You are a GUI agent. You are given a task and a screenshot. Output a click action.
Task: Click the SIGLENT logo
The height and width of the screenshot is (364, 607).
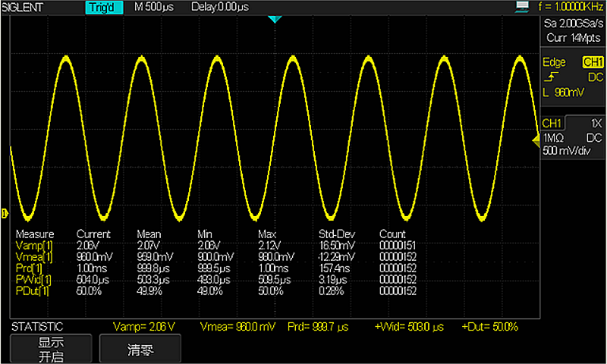pyautogui.click(x=24, y=7)
